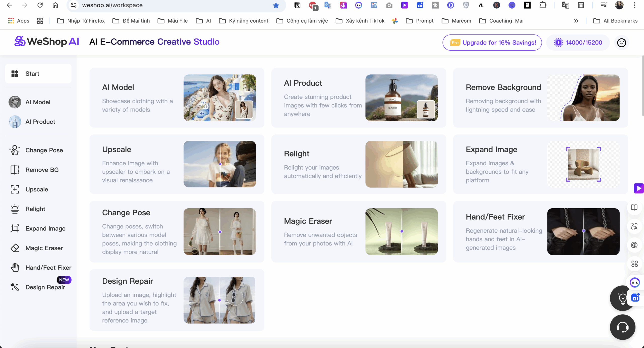Open the Công cụ làm việc bookmark folder
Screen dimensions: 644x348
(x=302, y=21)
